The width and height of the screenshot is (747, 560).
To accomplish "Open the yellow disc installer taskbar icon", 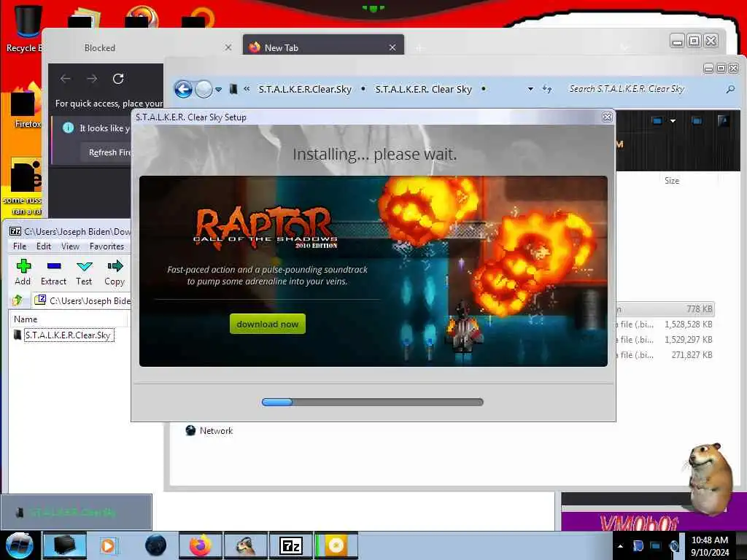I will tap(336, 545).
